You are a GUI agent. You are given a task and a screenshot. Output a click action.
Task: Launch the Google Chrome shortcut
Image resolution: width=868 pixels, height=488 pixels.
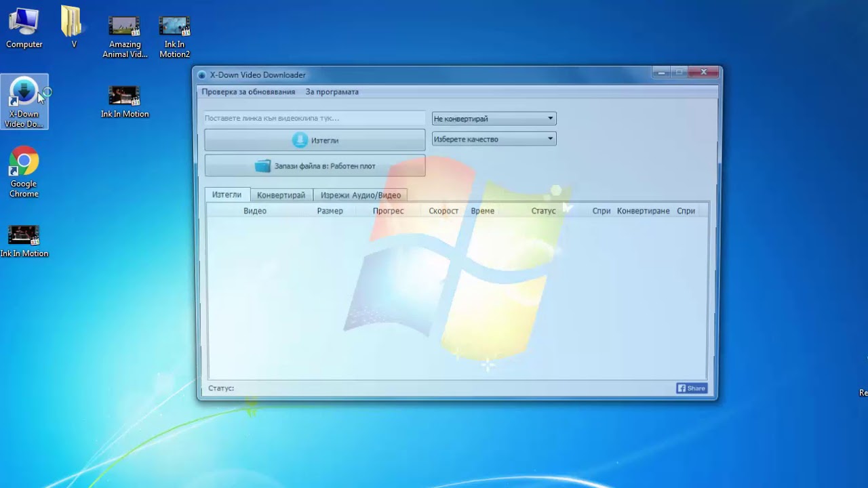[x=24, y=172]
